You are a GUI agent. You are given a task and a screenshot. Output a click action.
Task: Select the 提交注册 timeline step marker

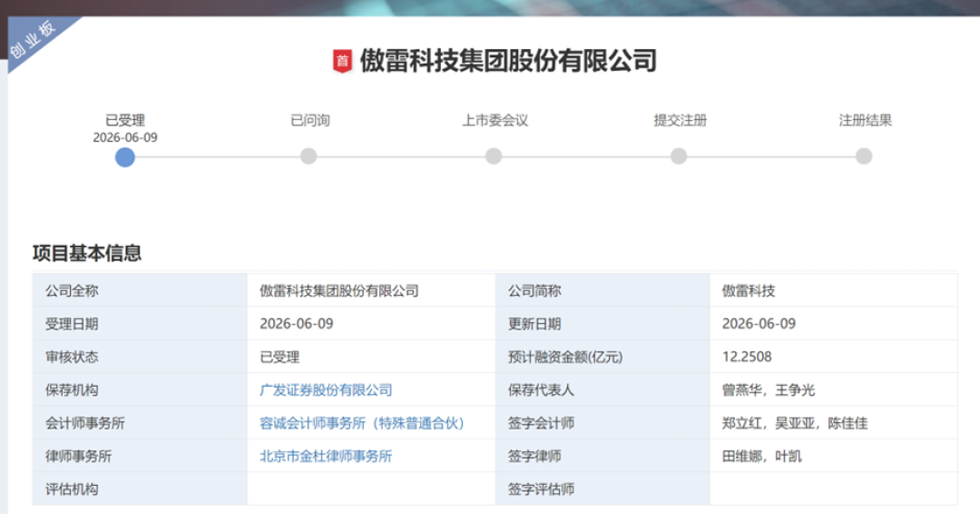679,156
